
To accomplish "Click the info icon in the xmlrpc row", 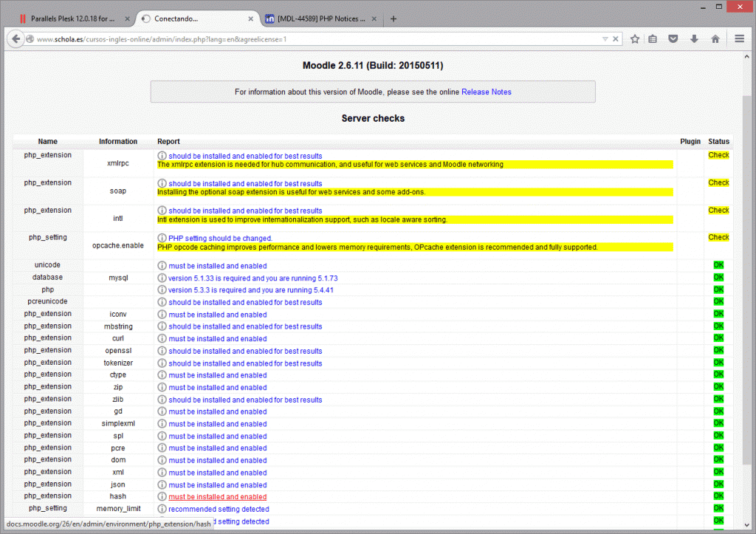I will coord(162,156).
